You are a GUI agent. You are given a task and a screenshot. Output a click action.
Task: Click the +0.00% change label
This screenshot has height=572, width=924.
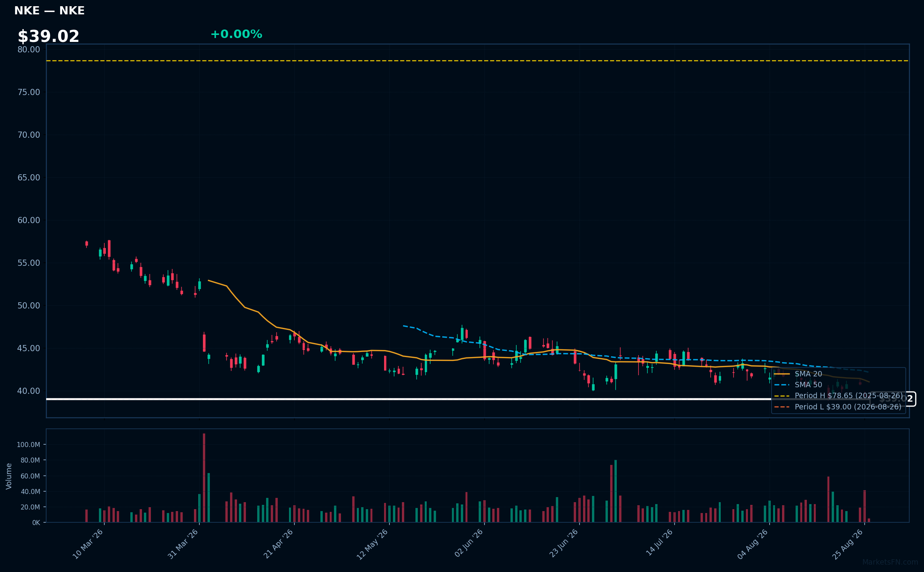tap(236, 34)
